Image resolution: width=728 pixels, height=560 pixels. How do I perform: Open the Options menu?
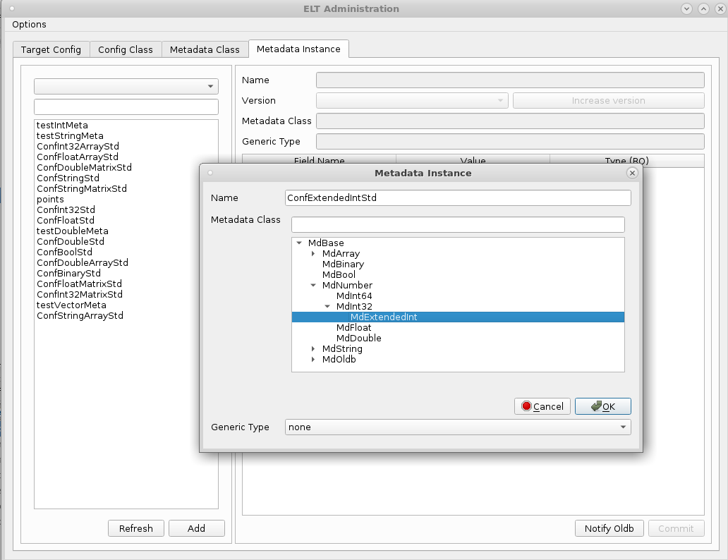click(29, 25)
